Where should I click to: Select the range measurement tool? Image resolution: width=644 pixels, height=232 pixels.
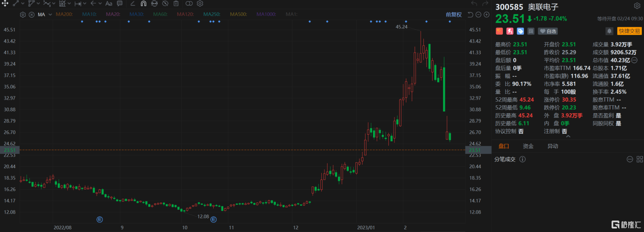tap(78, 4)
